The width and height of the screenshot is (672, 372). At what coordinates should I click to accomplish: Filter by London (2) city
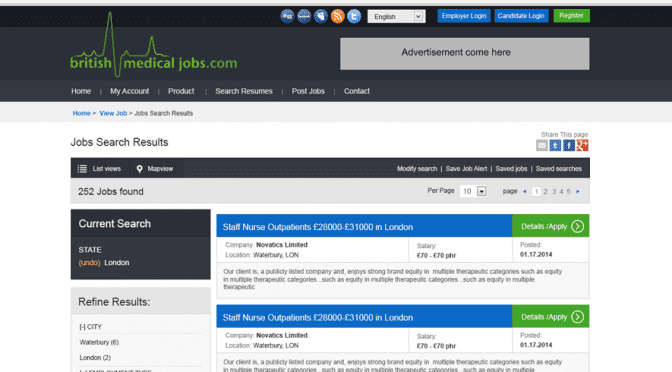click(95, 358)
